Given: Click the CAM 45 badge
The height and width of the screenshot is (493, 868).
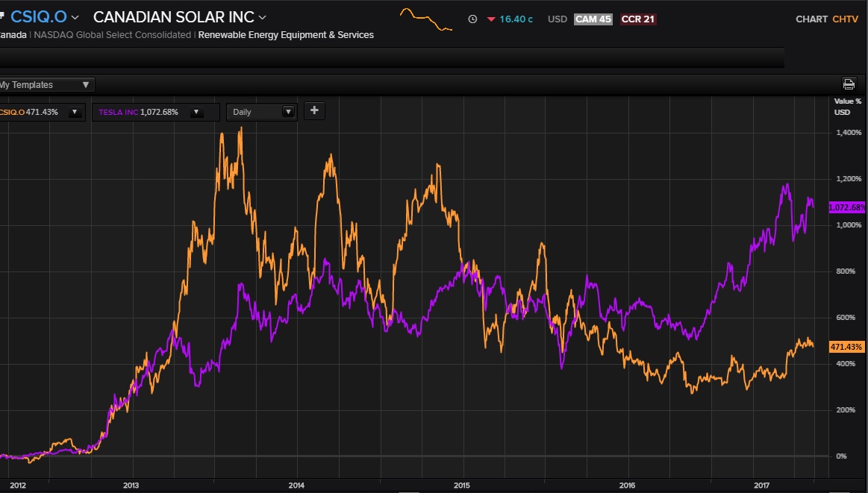Looking at the screenshot, I should click(x=593, y=19).
